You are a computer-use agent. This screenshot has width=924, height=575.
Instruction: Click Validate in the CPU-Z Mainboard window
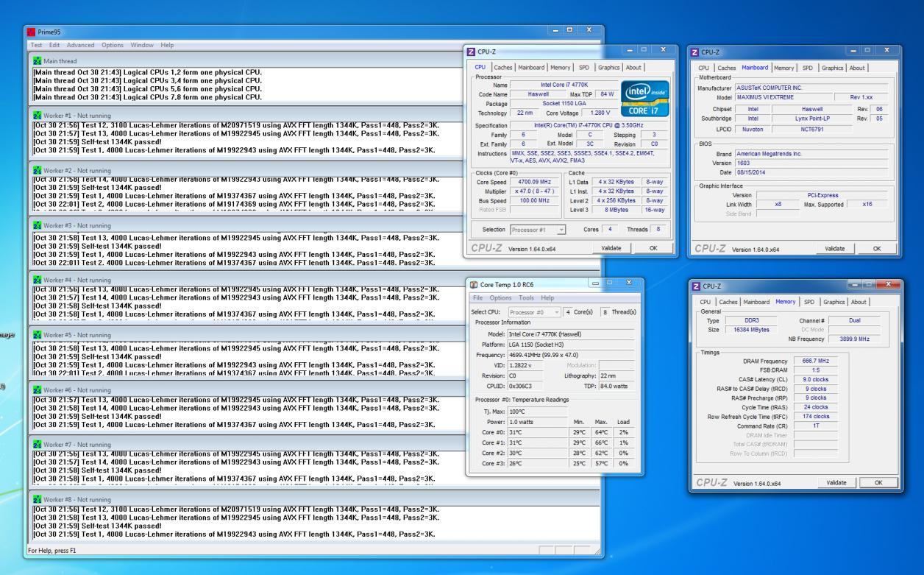click(834, 249)
